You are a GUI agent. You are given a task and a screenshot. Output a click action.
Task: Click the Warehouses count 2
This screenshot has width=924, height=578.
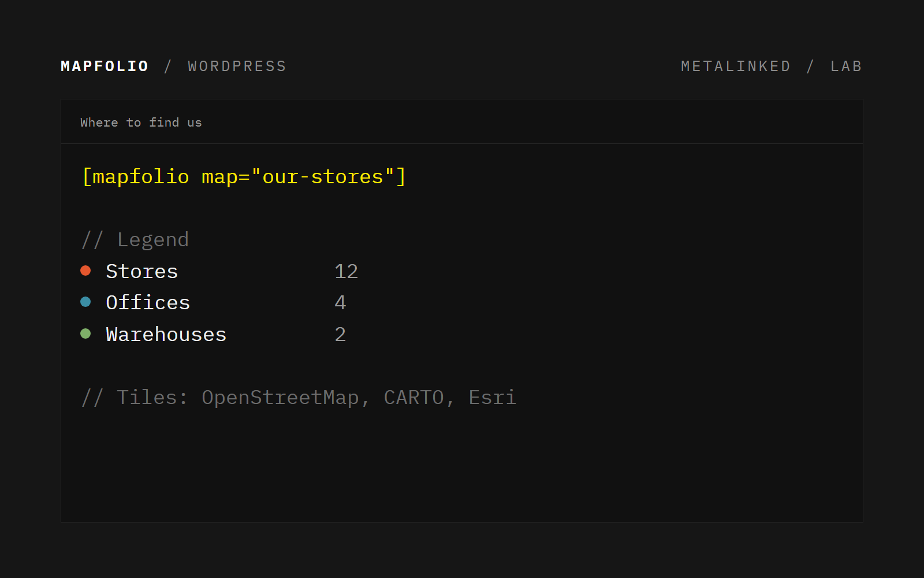340,334
